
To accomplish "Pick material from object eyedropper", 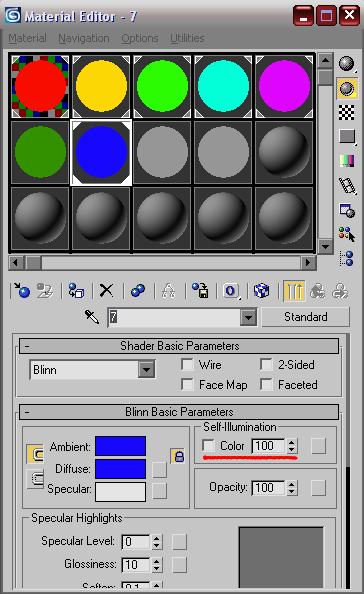I will pos(92,317).
